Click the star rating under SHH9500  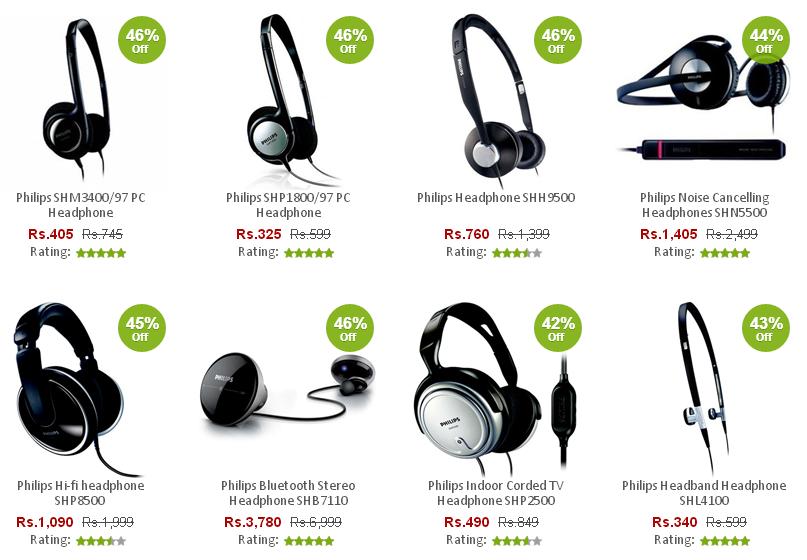click(x=517, y=253)
